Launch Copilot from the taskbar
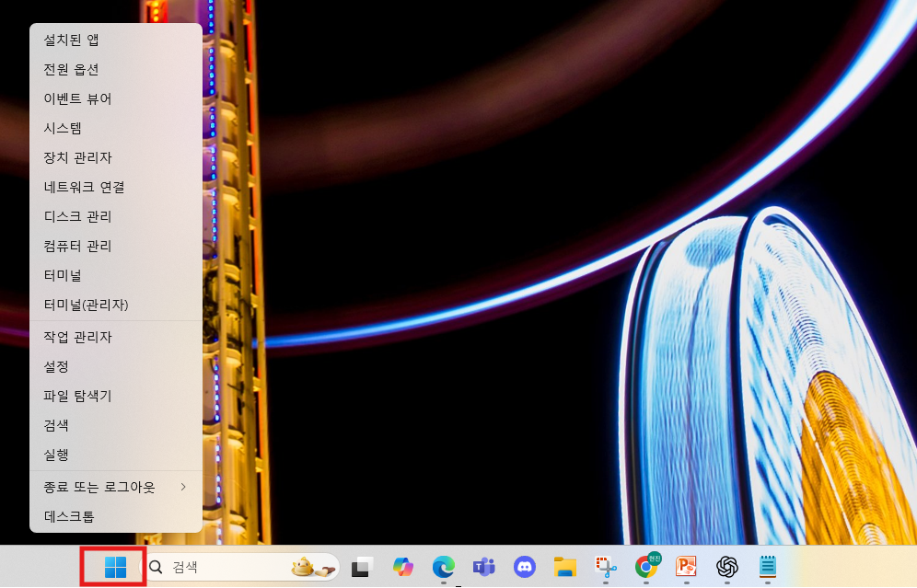Image resolution: width=917 pixels, height=588 pixels. [x=402, y=568]
